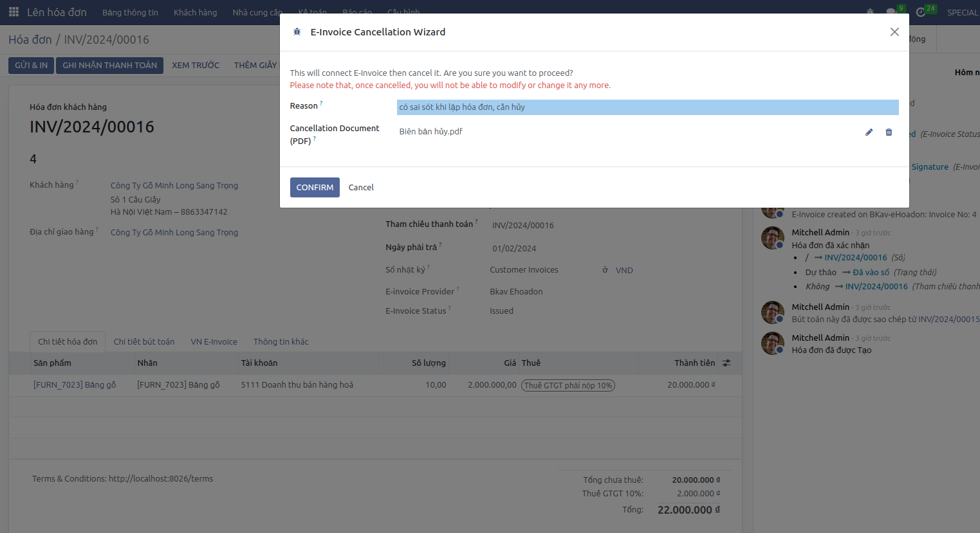Open the SPECIAL user menu
This screenshot has width=980, height=533.
click(x=962, y=12)
